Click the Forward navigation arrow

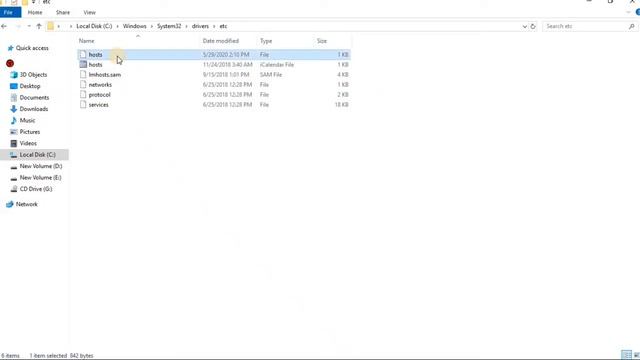coord(18,26)
